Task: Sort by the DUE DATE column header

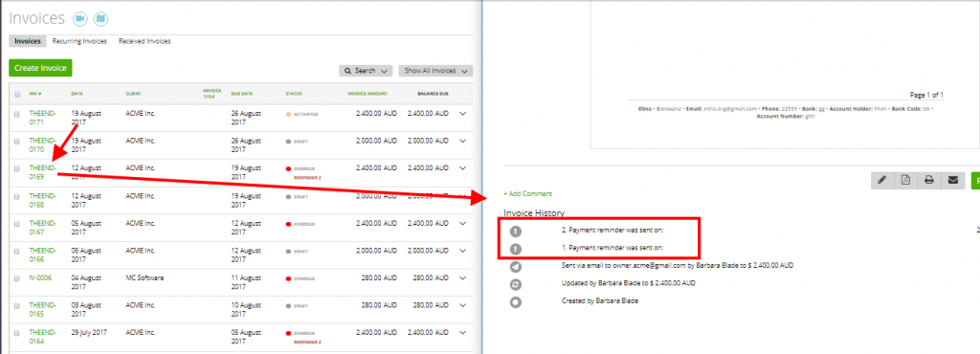Action: (x=242, y=95)
